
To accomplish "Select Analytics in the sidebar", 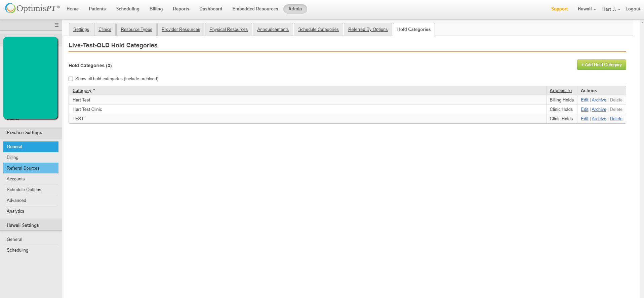I will (15, 211).
